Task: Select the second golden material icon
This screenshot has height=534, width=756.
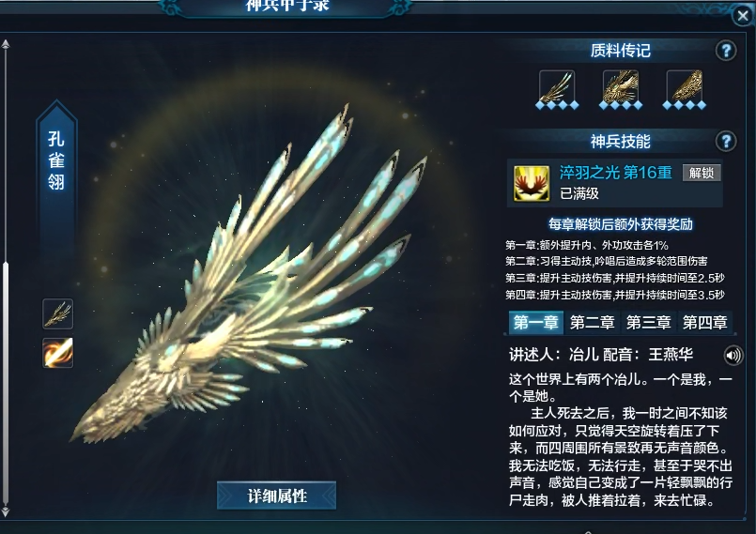Action: [621, 86]
